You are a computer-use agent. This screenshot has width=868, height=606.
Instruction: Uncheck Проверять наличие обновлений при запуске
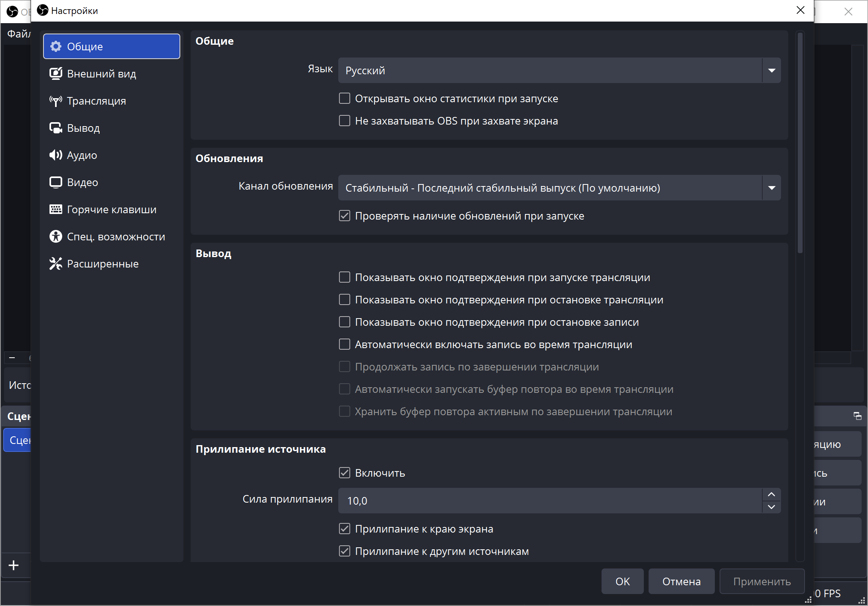point(345,216)
